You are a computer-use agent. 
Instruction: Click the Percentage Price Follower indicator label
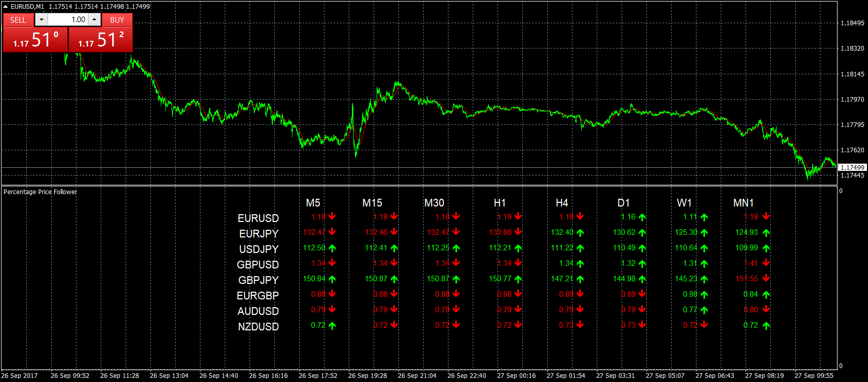(x=40, y=192)
